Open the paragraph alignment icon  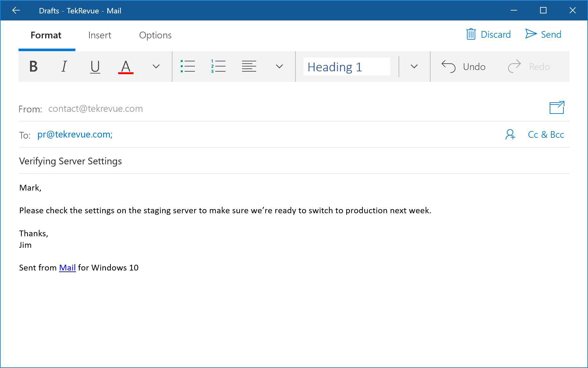249,66
